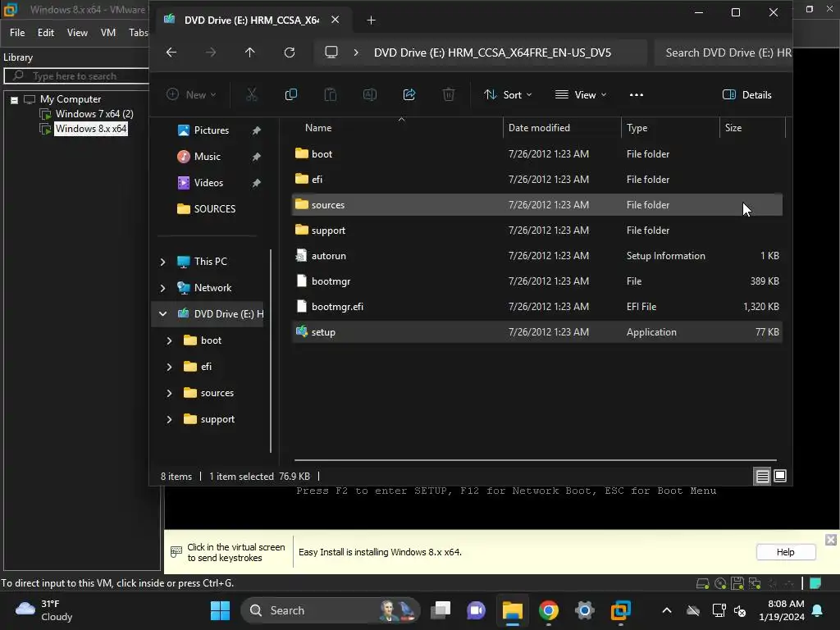Image resolution: width=840 pixels, height=630 pixels.
Task: Open File Explorer from taskbar
Action: [512, 610]
